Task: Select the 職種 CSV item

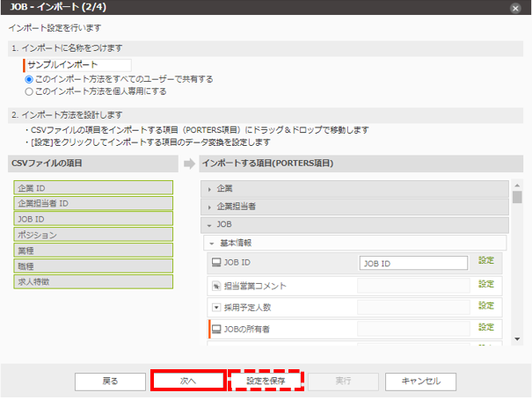Action: click(93, 266)
